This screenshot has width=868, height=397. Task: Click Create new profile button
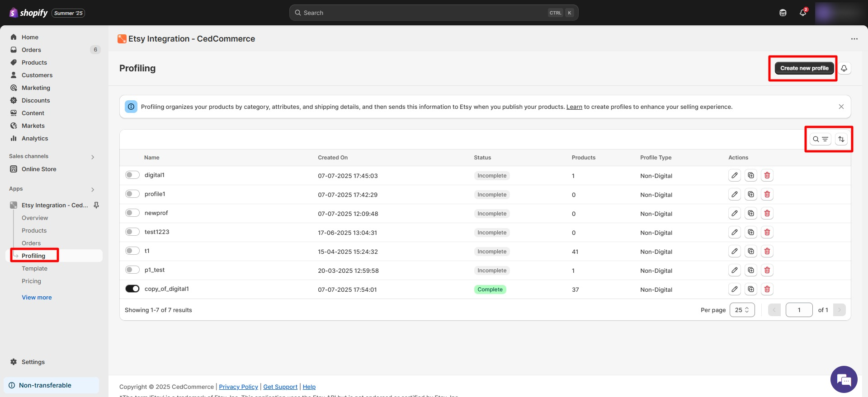804,68
